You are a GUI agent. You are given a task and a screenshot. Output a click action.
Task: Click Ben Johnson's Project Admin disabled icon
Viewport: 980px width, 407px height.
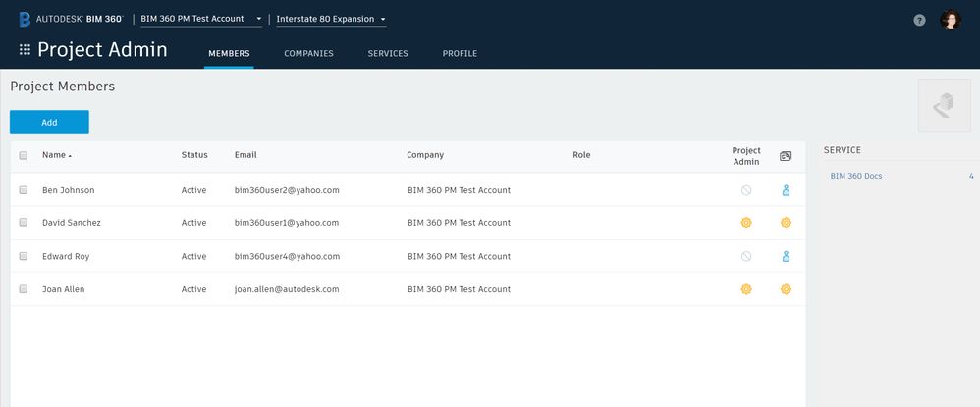point(746,190)
